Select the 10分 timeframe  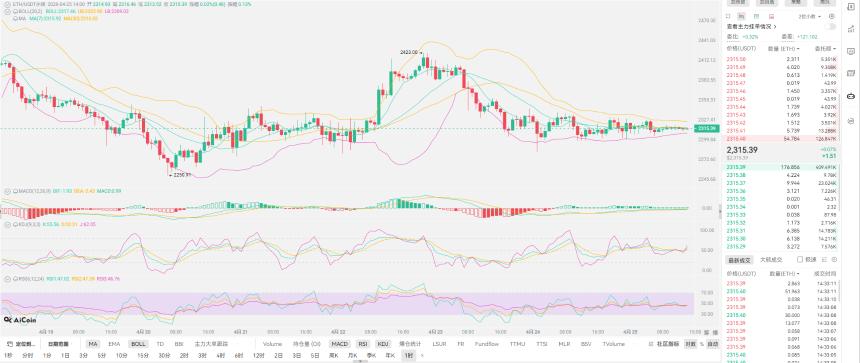121,355
